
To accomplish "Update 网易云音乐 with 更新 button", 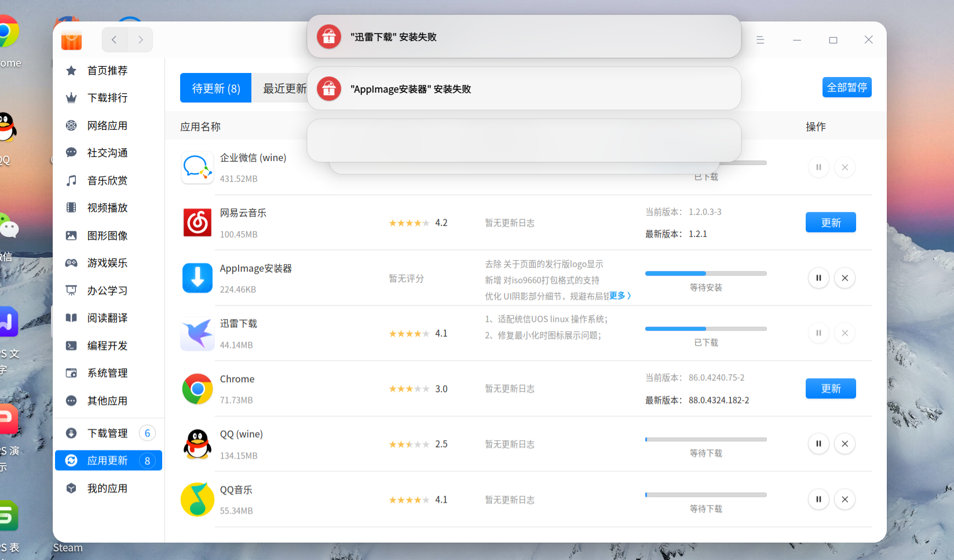I will tap(831, 222).
